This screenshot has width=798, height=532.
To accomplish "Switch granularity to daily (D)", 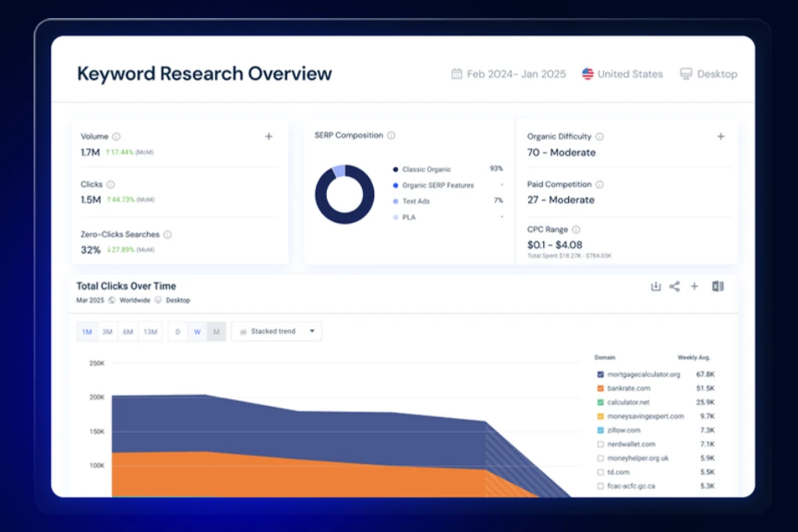I will (x=178, y=332).
